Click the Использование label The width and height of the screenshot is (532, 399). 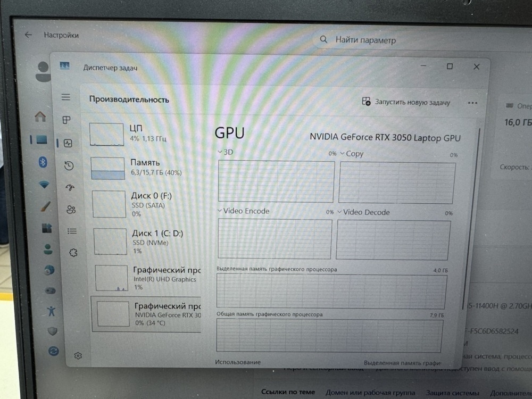pyautogui.click(x=237, y=362)
